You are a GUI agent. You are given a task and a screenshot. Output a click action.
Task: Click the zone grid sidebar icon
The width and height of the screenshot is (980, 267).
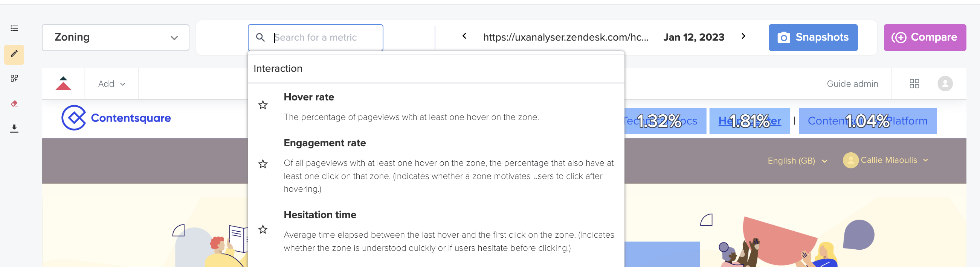pyautogui.click(x=14, y=78)
